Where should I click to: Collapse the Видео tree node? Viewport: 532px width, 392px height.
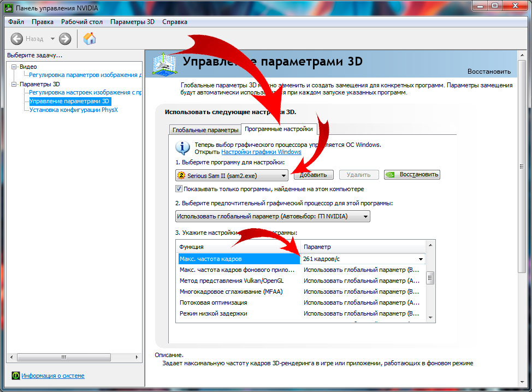click(x=14, y=67)
